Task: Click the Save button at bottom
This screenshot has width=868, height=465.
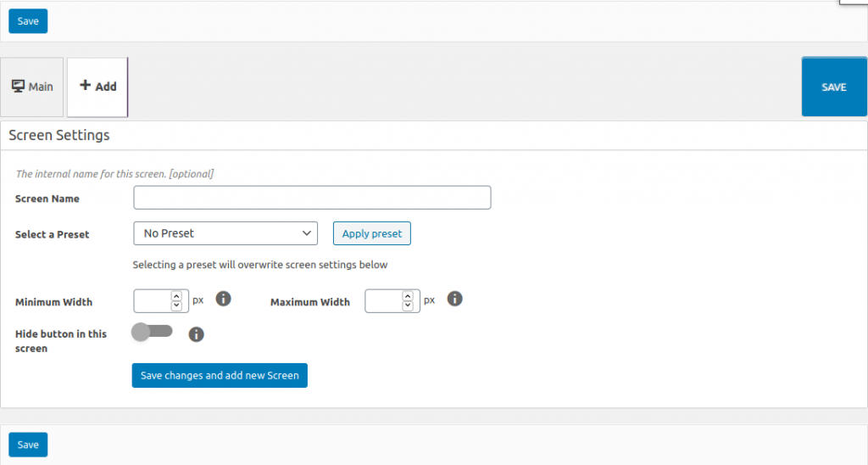Action: click(x=28, y=445)
